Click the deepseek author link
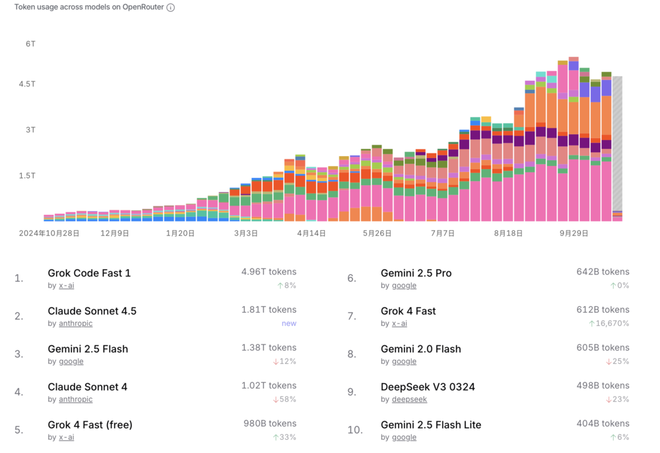660x453 pixels. tap(410, 400)
